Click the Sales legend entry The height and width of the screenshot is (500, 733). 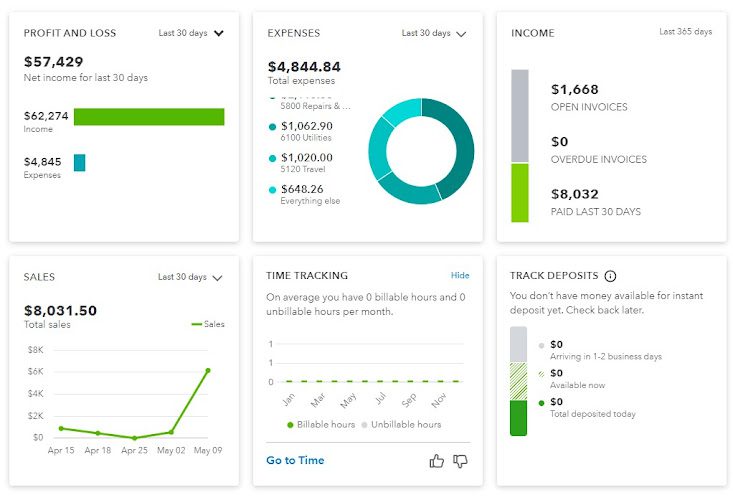208,324
